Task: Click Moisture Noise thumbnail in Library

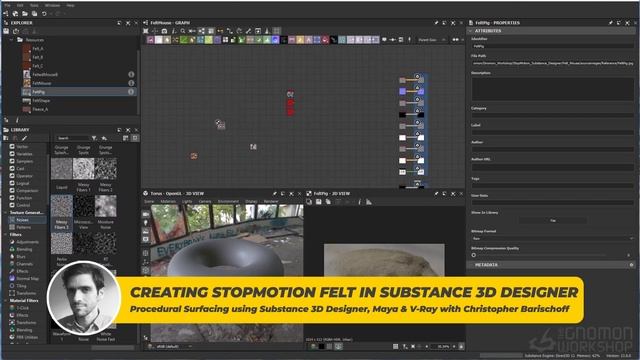Action: 106,206
